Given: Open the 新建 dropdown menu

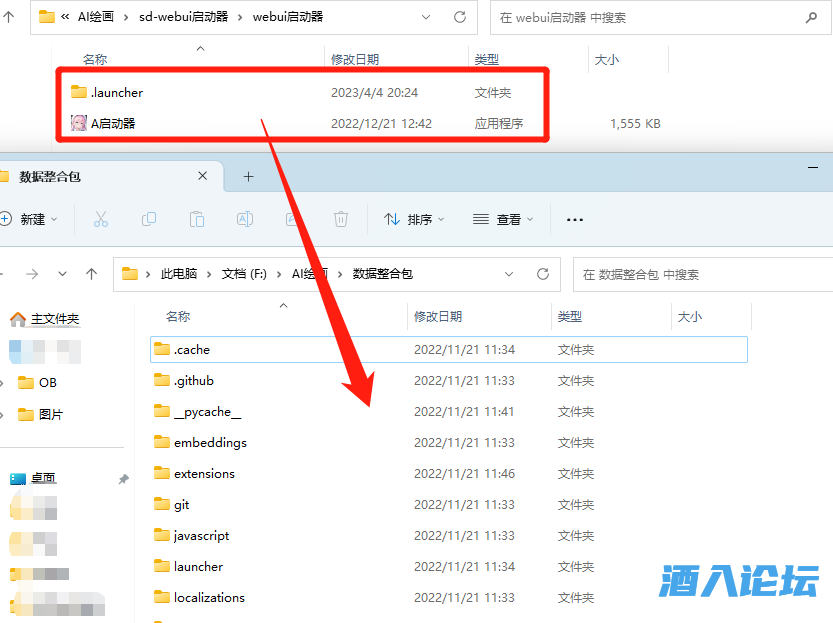Looking at the screenshot, I should (x=29, y=219).
